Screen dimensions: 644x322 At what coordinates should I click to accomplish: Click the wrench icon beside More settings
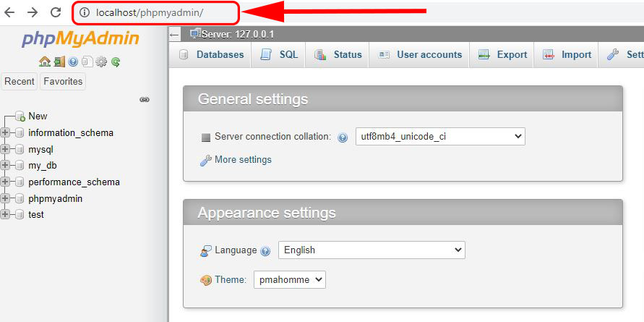coord(206,161)
